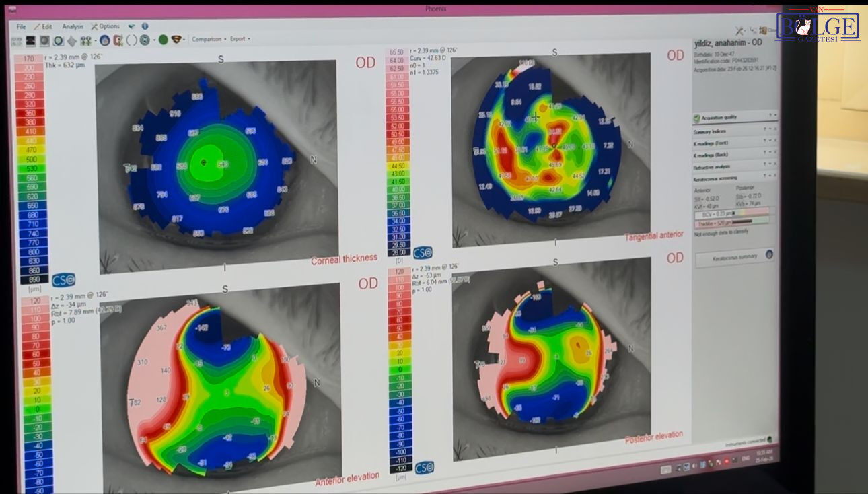The image size is (868, 494).
Task: Click the blue info icon in menu bar
Action: point(145,26)
